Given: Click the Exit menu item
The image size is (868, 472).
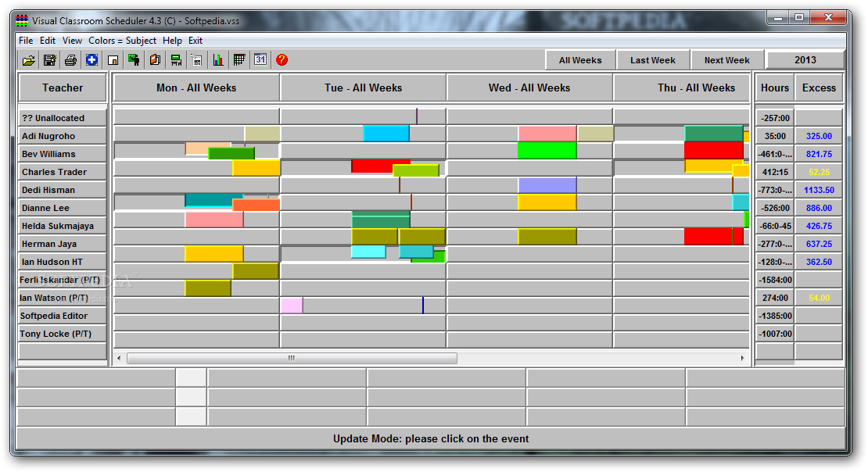Looking at the screenshot, I should click(195, 41).
